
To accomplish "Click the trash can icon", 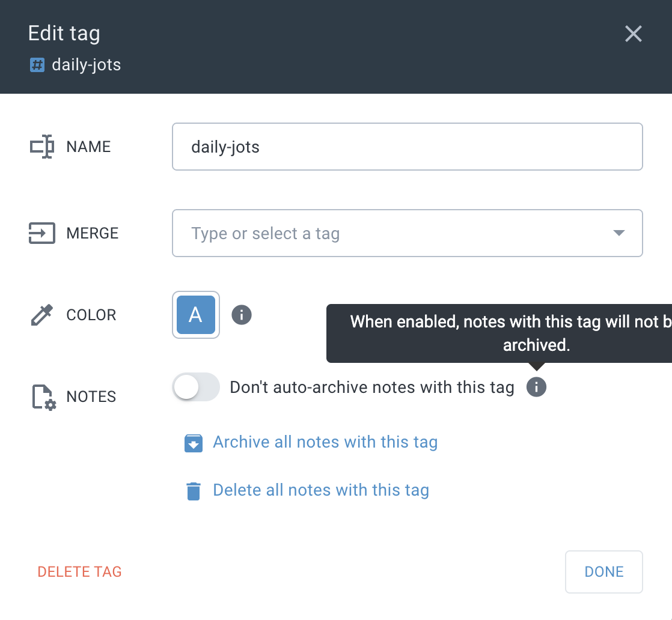I will pyautogui.click(x=193, y=491).
